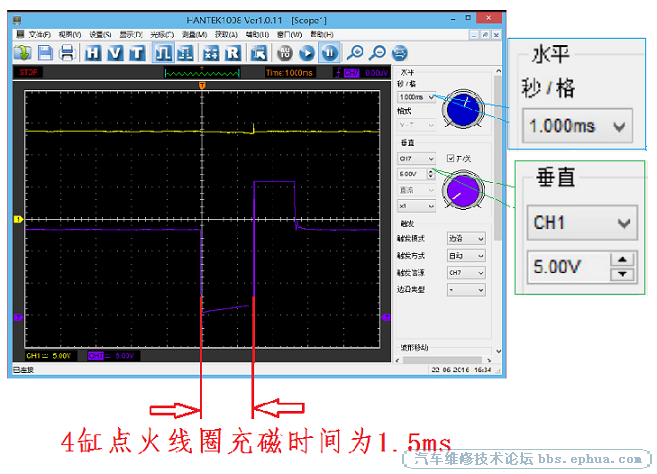The width and height of the screenshot is (657, 474).
Task: Open Vertical settings with the V icon
Action: point(115,53)
